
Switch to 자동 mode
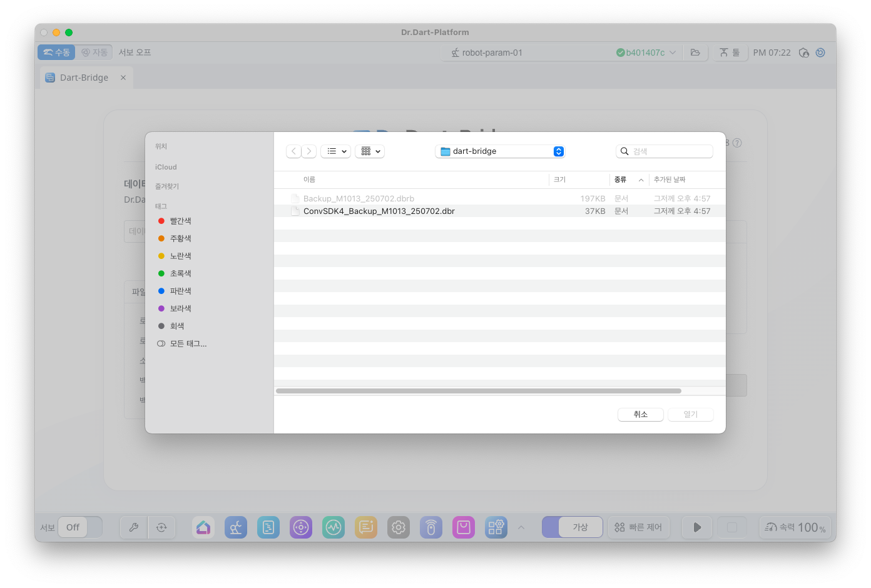(x=95, y=53)
